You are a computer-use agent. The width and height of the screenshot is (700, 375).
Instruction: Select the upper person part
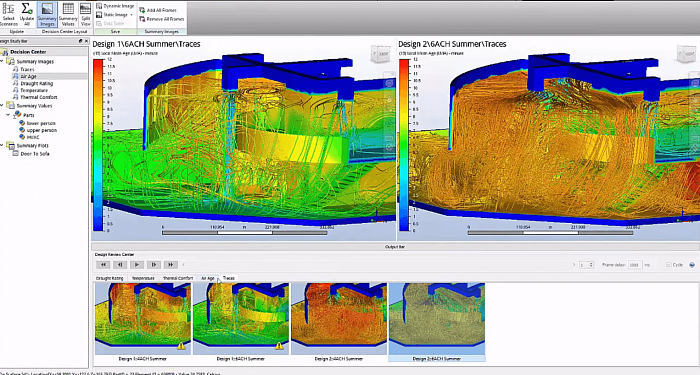[x=42, y=130]
